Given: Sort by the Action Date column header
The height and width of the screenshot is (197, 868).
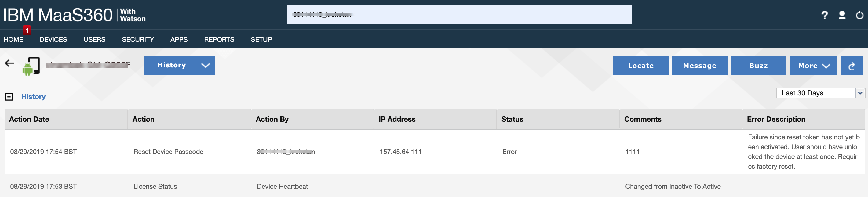Looking at the screenshot, I should pos(29,119).
